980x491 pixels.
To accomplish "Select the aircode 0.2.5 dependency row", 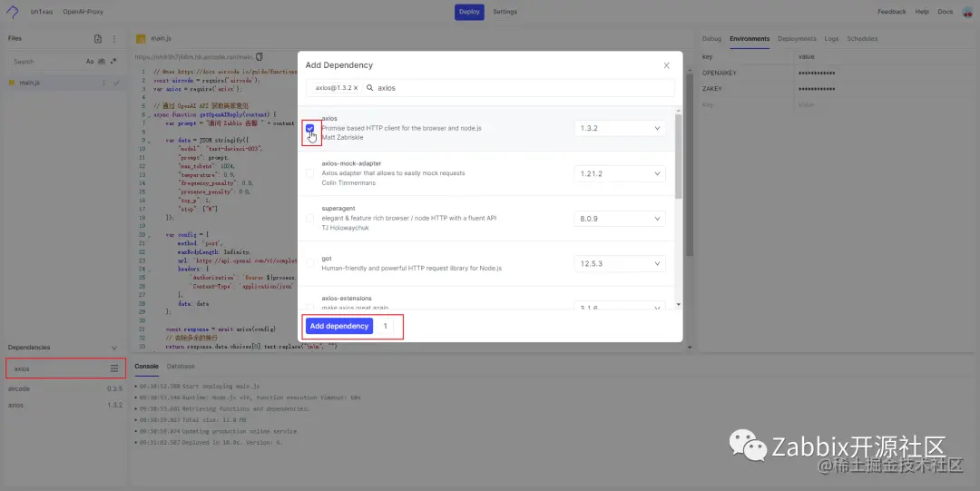I will point(65,388).
